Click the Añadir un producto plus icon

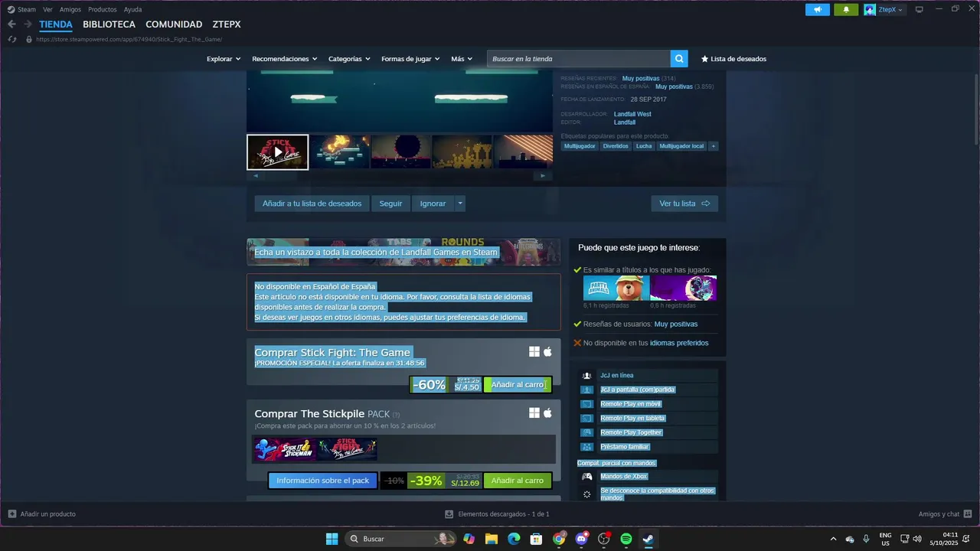click(11, 514)
